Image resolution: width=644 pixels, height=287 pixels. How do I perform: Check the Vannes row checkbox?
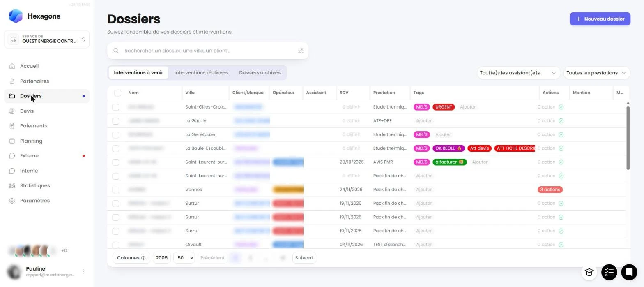pos(116,190)
